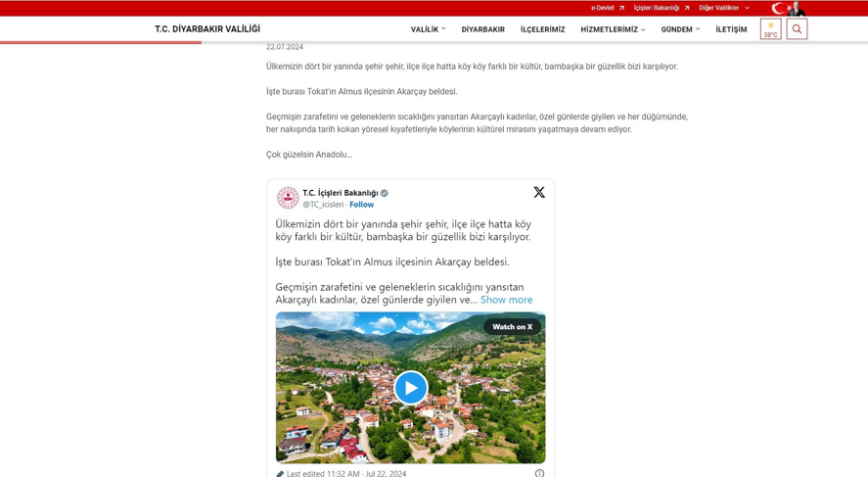Open the @TC_icisleri handle

(323, 205)
